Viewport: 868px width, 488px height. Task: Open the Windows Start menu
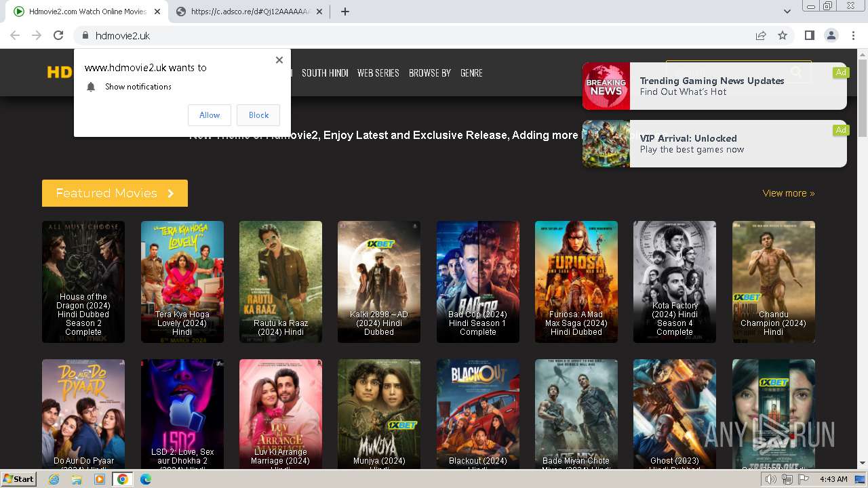point(18,479)
